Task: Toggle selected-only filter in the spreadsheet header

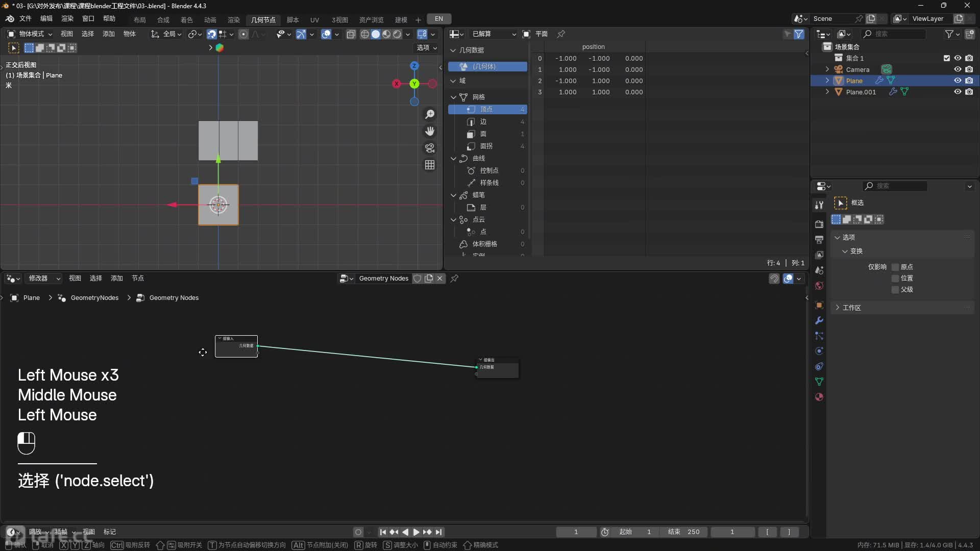Action: [x=788, y=34]
